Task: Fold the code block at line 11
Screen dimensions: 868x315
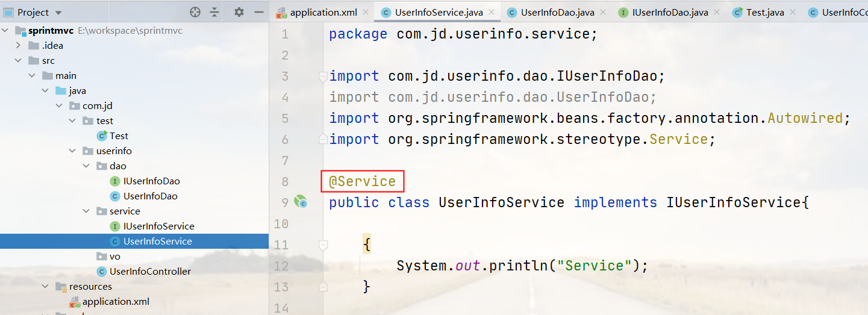Action: 323,245
